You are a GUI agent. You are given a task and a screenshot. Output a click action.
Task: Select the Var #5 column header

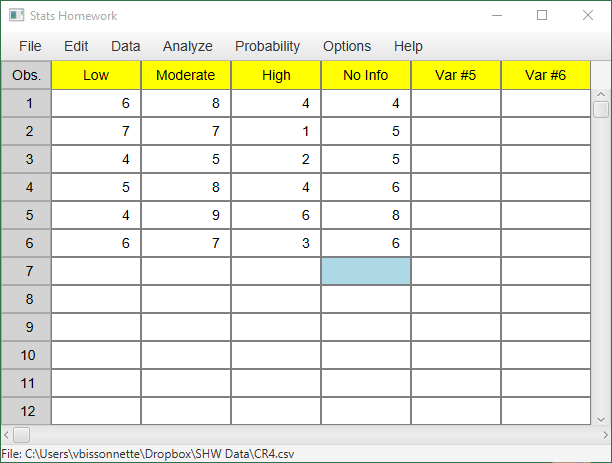click(456, 75)
